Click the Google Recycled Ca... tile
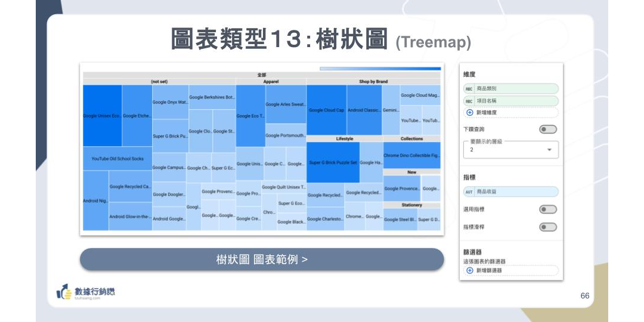Viewport: 644px width, 322px height. [131, 187]
